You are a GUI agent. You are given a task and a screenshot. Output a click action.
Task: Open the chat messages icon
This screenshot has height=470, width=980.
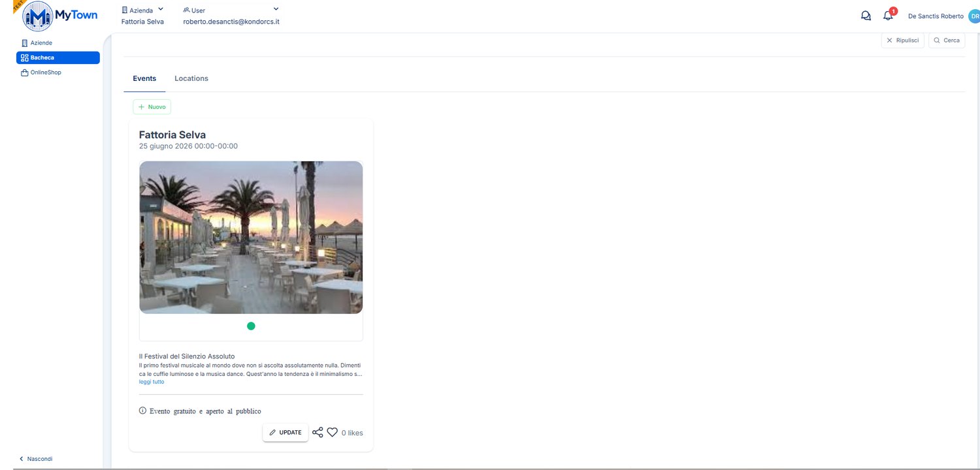[866, 16]
